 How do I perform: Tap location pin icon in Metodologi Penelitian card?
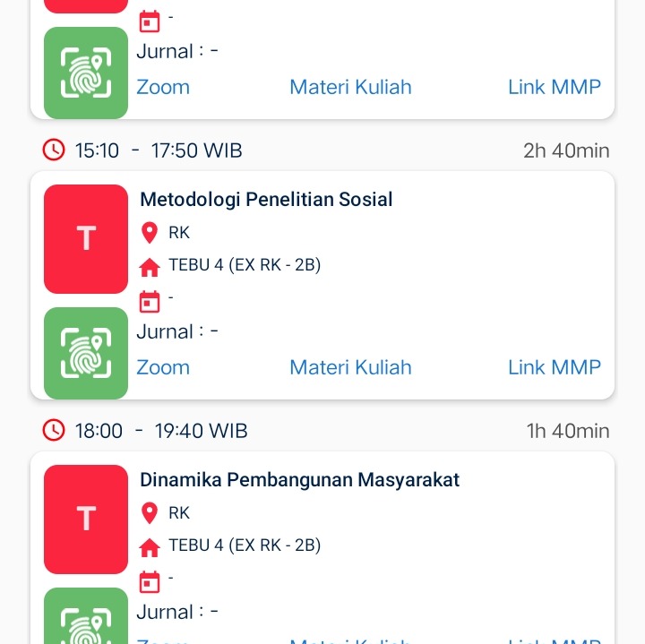(150, 234)
